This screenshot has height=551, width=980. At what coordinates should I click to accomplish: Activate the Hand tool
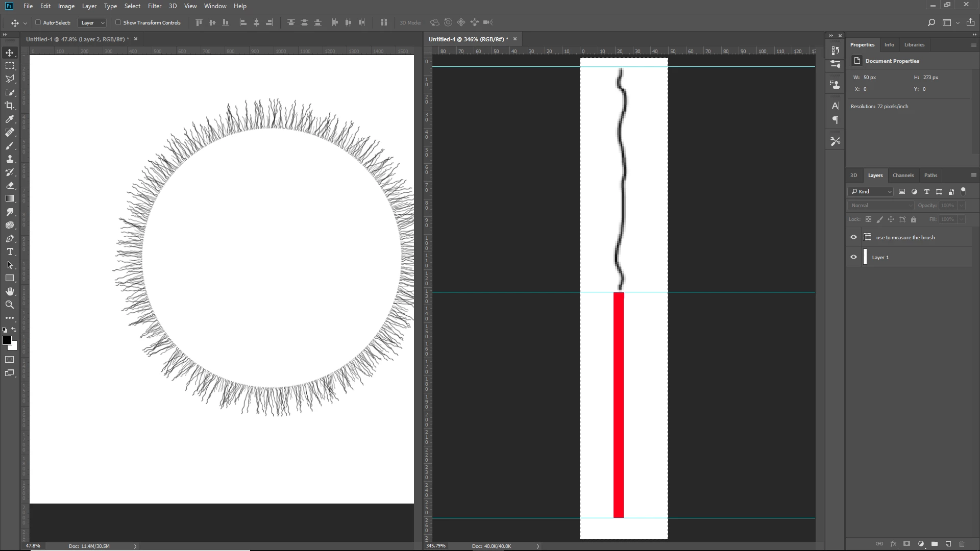(10, 291)
